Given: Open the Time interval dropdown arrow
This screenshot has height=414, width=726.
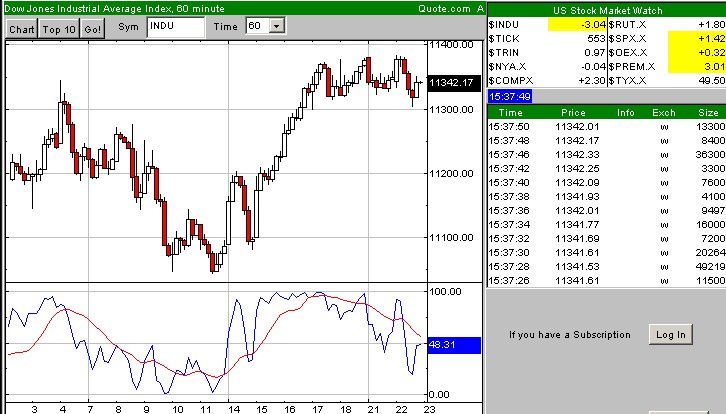Looking at the screenshot, I should [276, 25].
